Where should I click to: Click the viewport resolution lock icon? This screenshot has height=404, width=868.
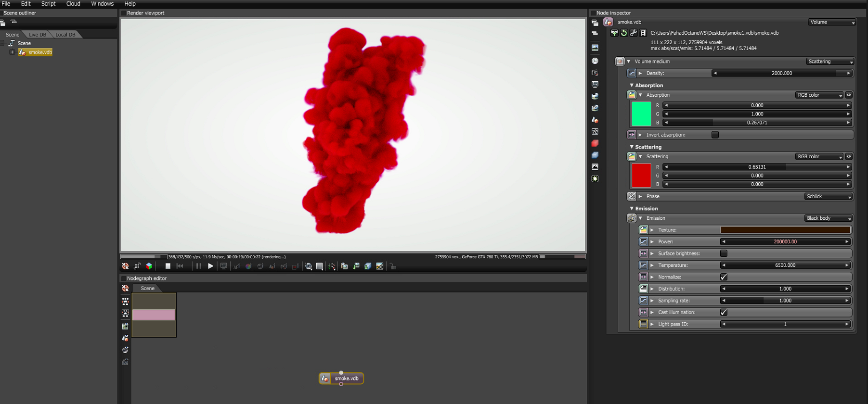coord(393,266)
